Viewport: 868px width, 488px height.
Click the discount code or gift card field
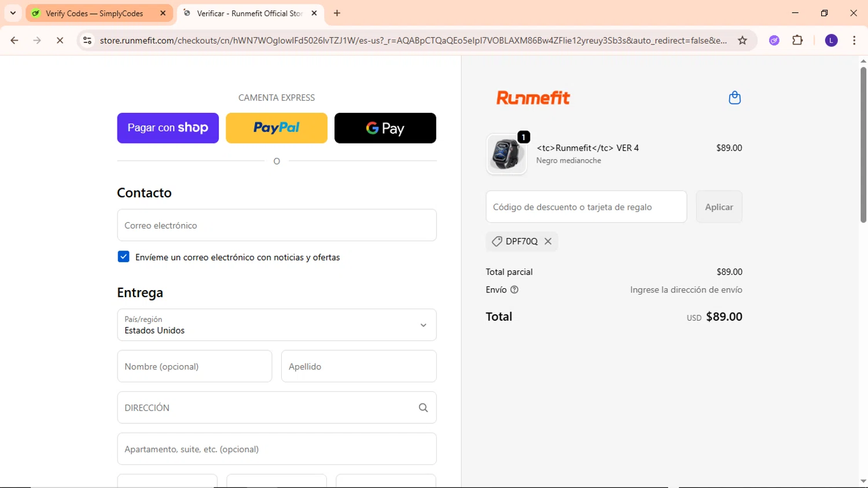586,207
